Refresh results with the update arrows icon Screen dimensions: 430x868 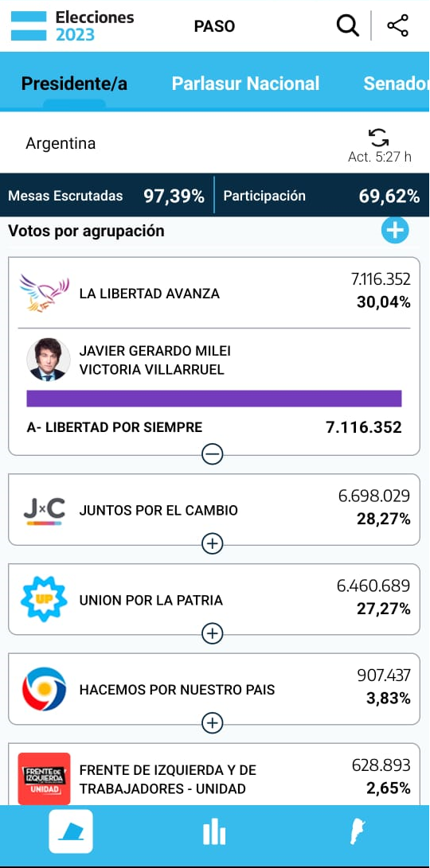[x=378, y=138]
